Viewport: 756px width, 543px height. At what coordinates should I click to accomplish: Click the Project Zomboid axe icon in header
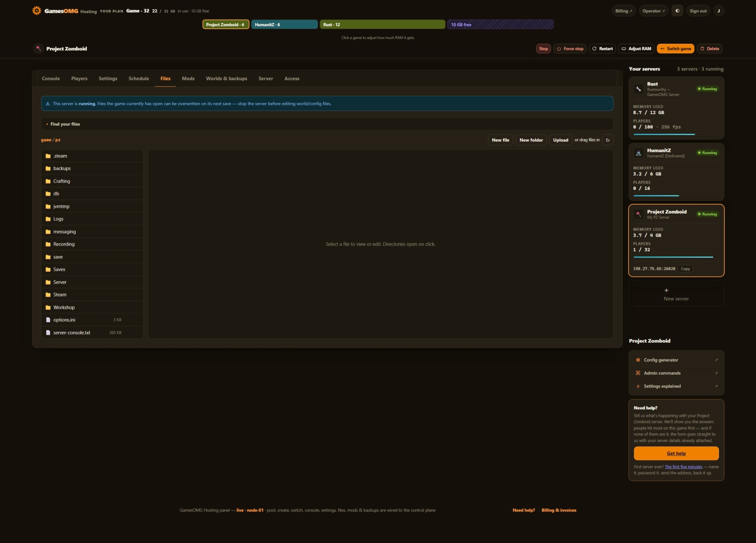[38, 48]
